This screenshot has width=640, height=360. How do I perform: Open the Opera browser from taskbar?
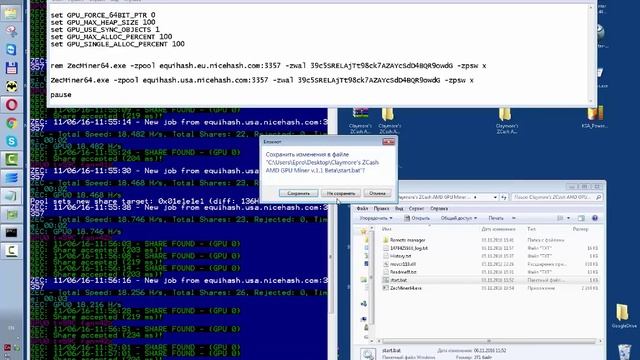coord(11,105)
